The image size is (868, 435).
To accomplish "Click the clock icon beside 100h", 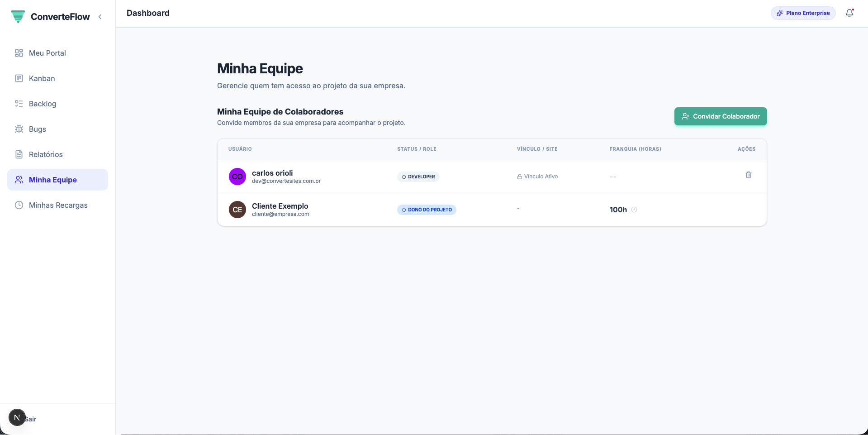I will pos(634,210).
